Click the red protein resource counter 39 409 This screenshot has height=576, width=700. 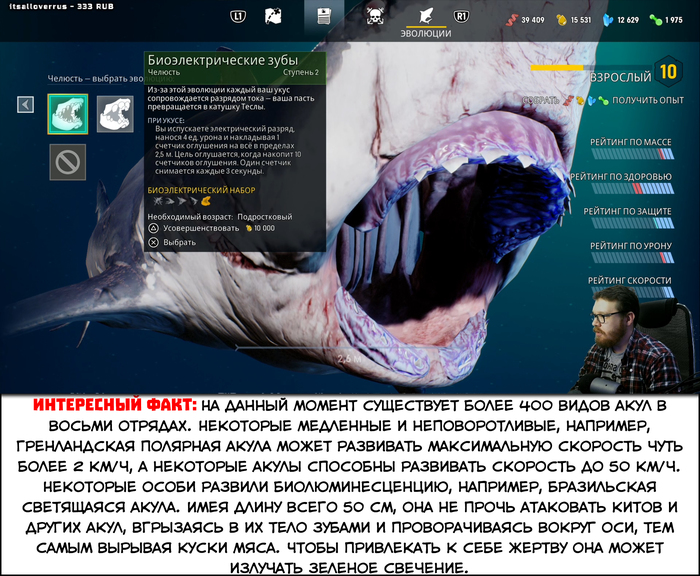click(526, 20)
